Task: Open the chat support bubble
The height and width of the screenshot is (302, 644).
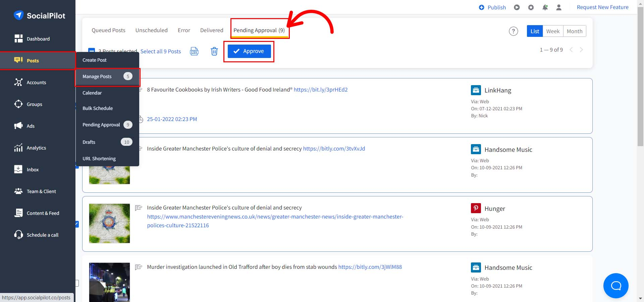Action: [616, 286]
